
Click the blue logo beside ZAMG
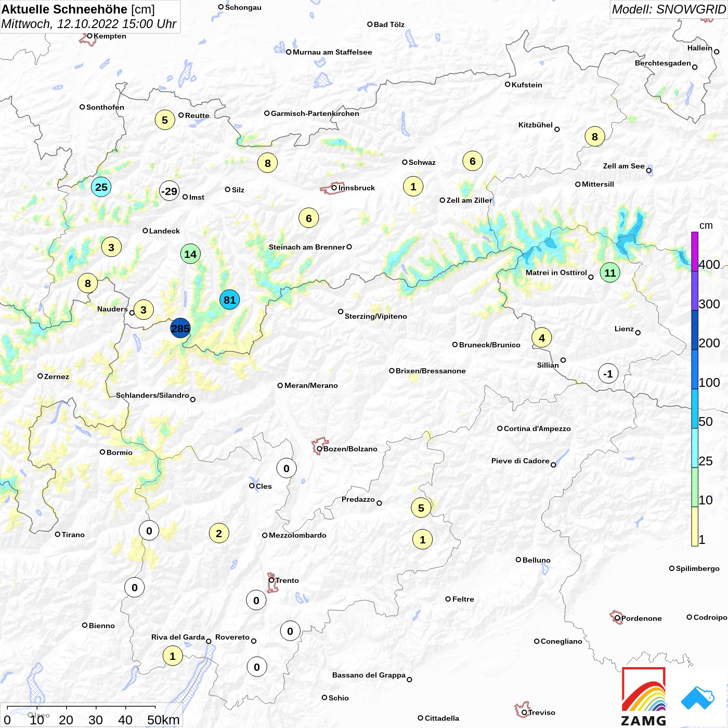coord(698,698)
